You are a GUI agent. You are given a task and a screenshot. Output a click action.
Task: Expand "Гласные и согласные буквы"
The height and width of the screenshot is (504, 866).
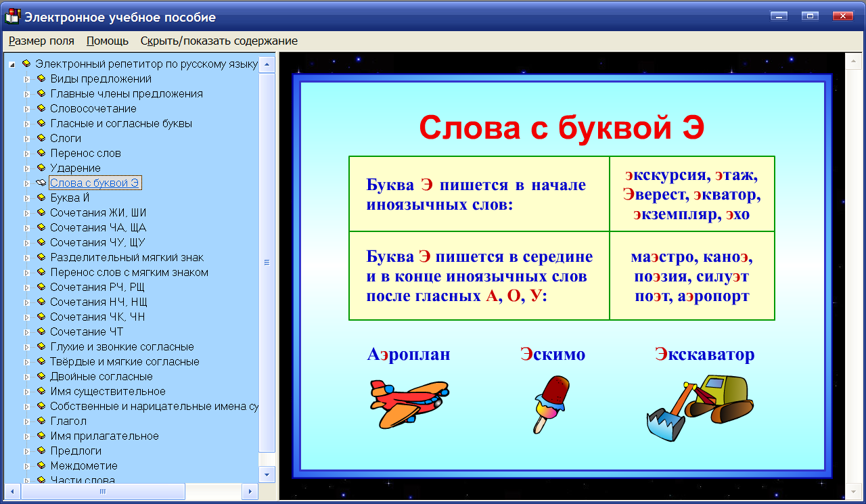26,123
